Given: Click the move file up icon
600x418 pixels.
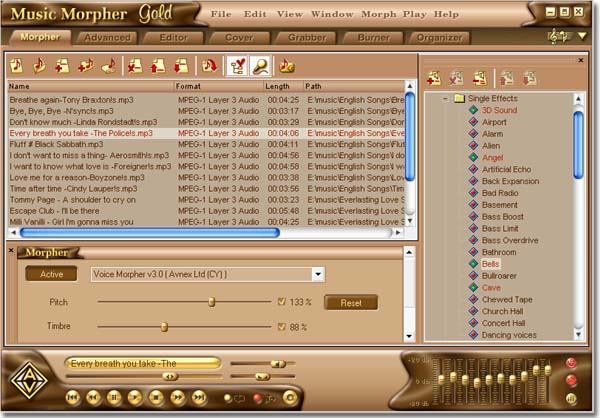Looking at the screenshot, I should coord(158,66).
